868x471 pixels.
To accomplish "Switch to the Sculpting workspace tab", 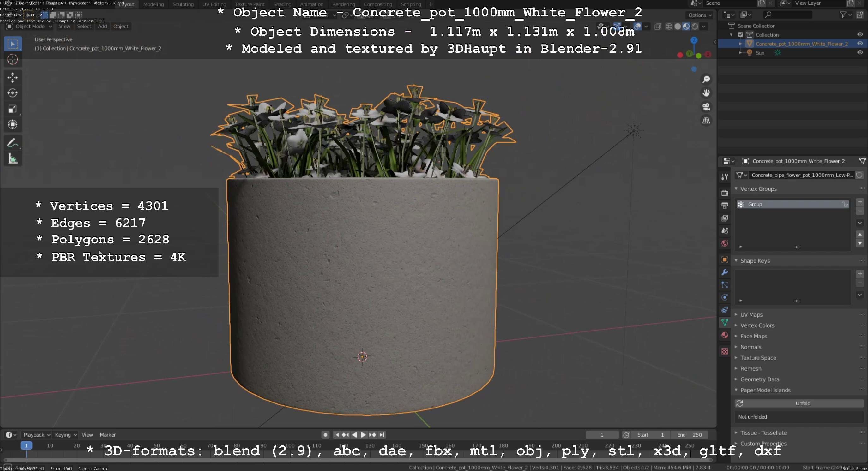I will click(183, 4).
